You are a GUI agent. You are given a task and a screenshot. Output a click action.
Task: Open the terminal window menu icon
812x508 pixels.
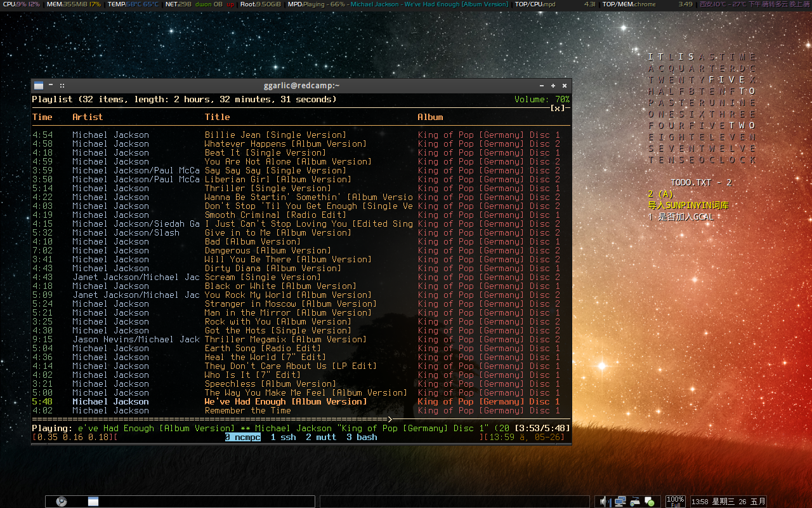coord(39,85)
